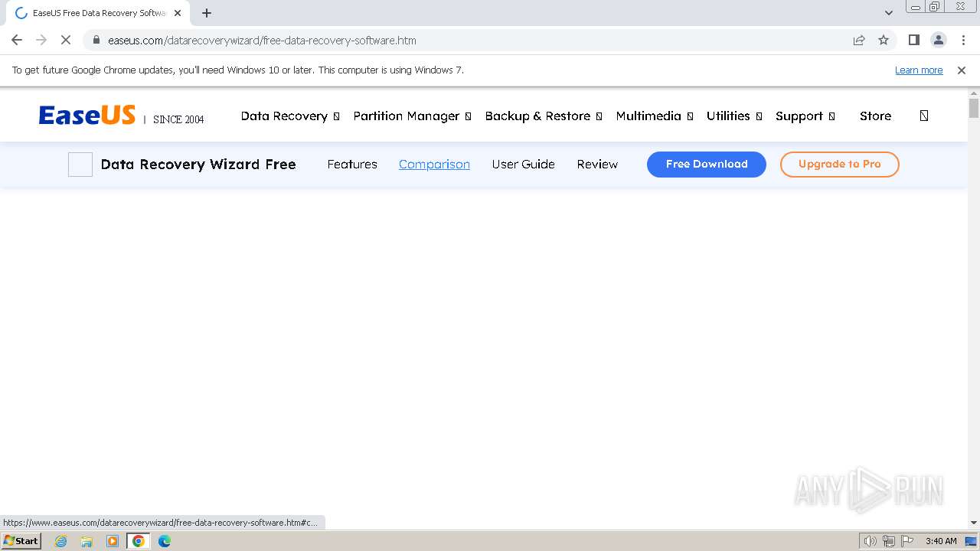This screenshot has height=551, width=980.
Task: Click the network tray icon
Action: (889, 541)
